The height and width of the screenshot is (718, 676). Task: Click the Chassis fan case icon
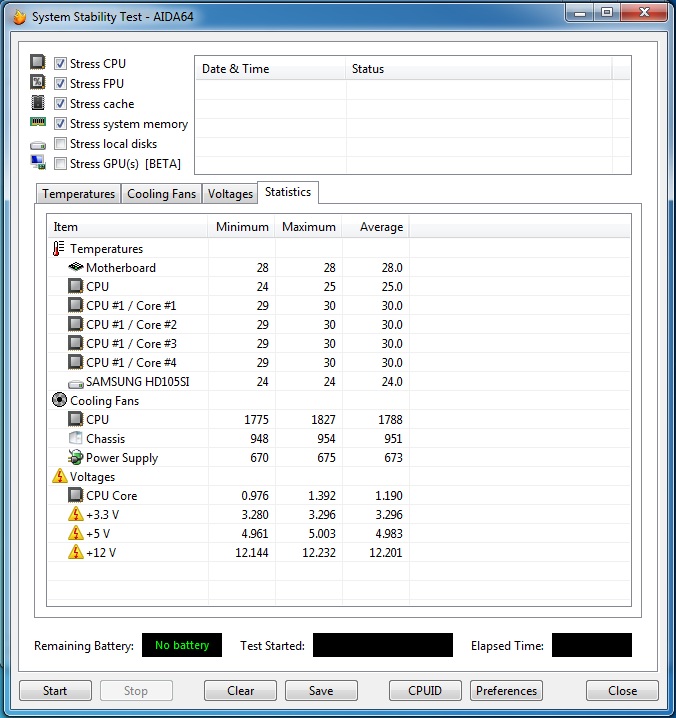click(76, 438)
